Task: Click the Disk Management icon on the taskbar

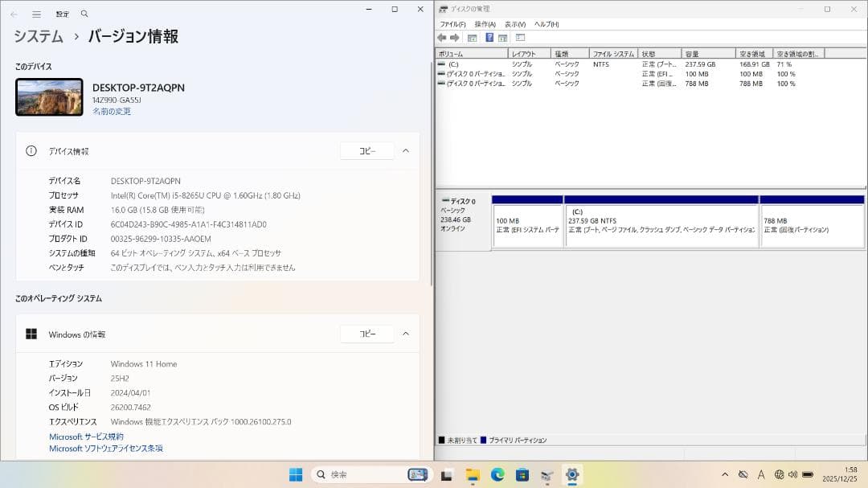Action: (x=546, y=474)
